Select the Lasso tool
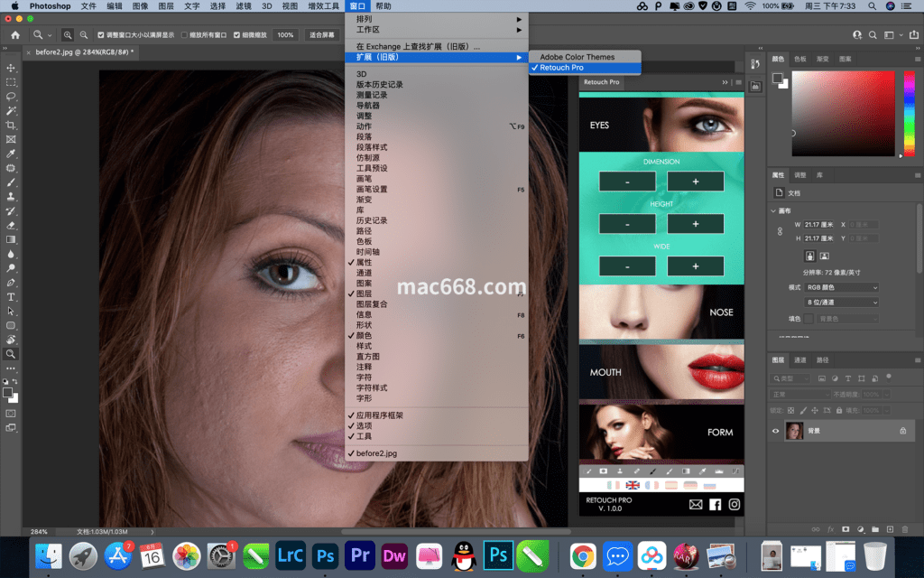Screen dimensions: 924x578 pos(11,96)
